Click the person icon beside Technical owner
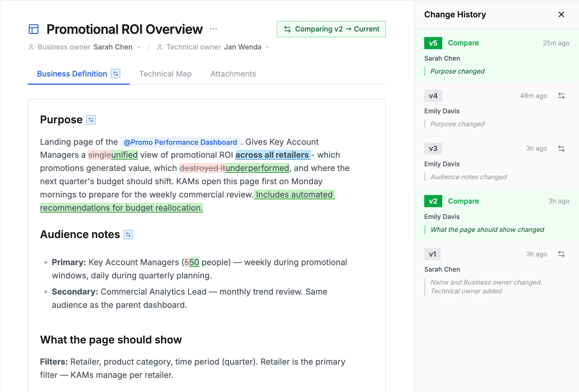Image resolution: width=579 pixels, height=392 pixels. 160,47
